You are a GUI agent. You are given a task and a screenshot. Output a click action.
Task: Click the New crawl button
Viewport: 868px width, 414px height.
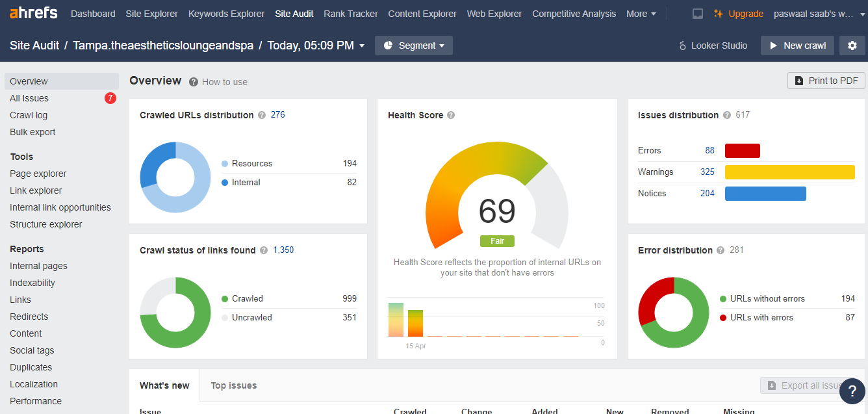pos(797,45)
